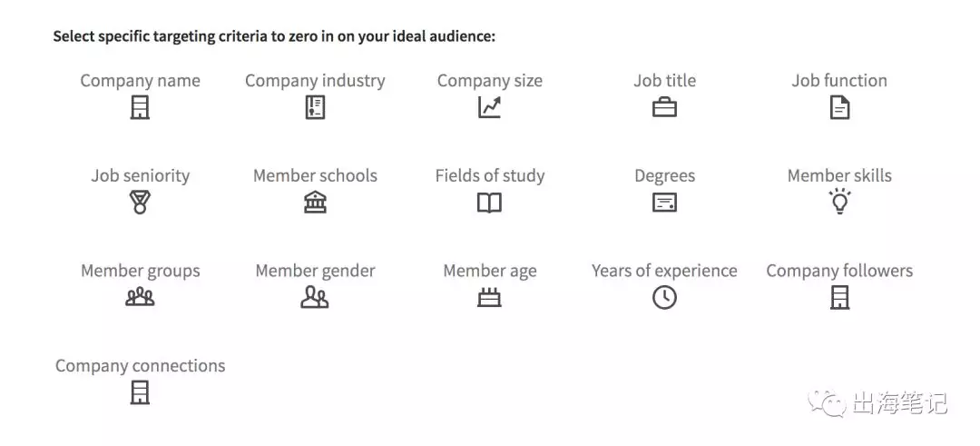Click the Job seniority medal icon

[x=140, y=203]
